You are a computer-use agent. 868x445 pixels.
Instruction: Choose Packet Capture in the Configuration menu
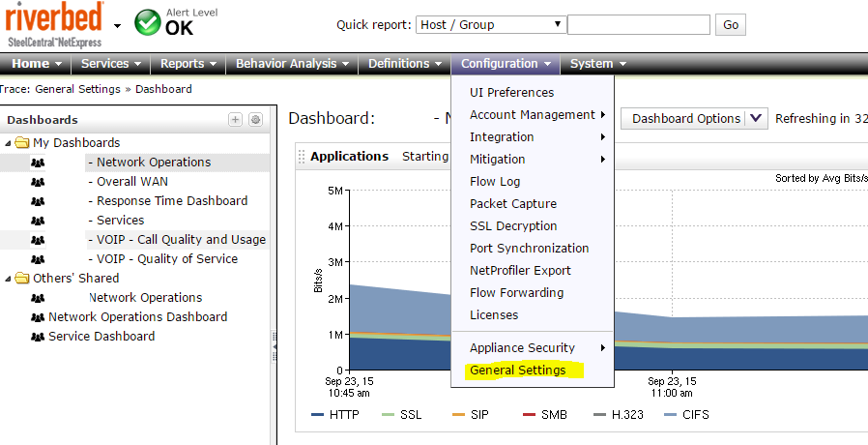coord(513,204)
